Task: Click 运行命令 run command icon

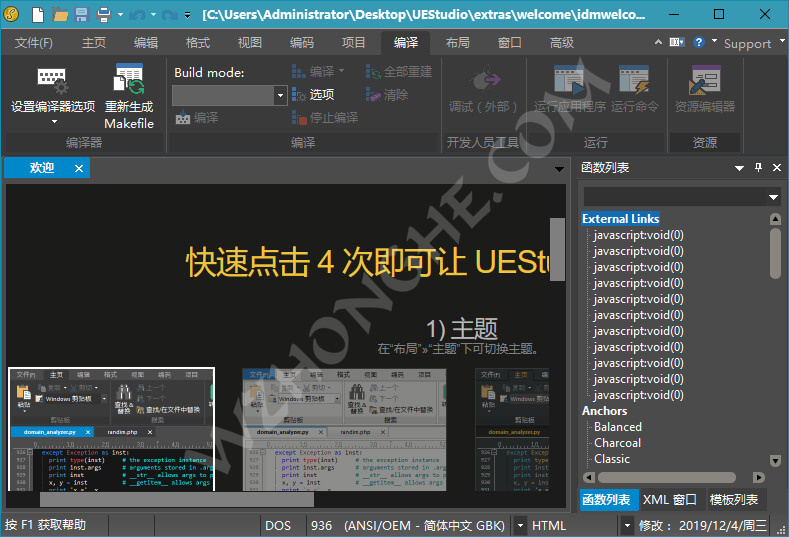Action: pos(635,79)
